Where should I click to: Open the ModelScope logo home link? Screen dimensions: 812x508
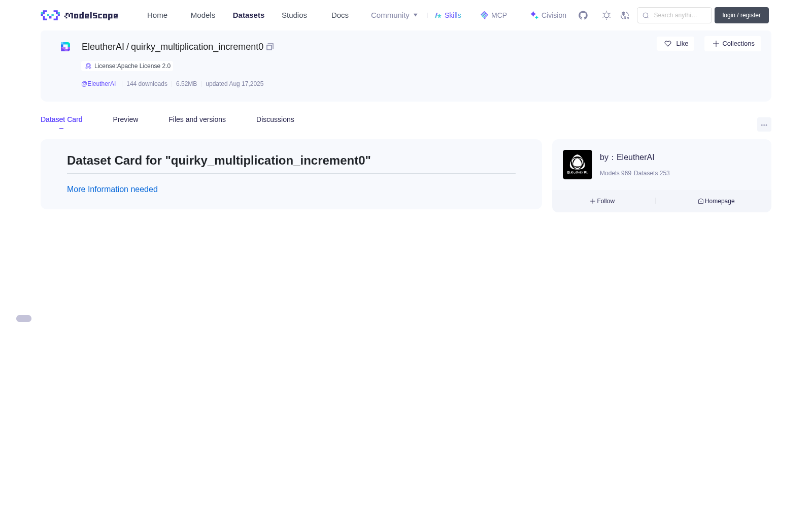(x=80, y=15)
